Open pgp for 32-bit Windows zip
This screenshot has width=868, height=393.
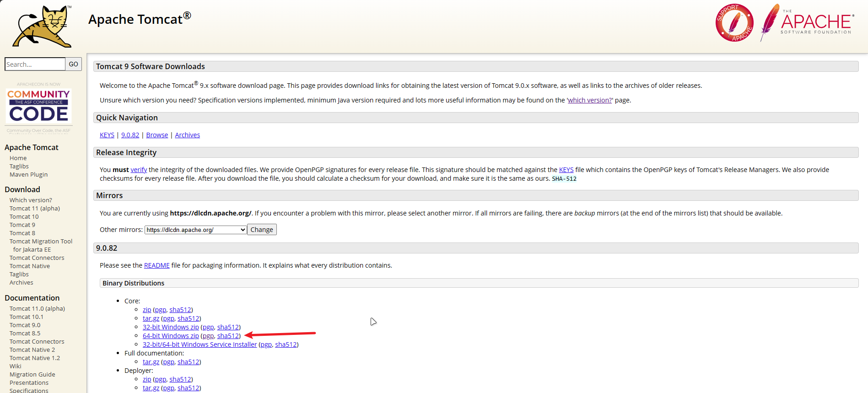[208, 327]
